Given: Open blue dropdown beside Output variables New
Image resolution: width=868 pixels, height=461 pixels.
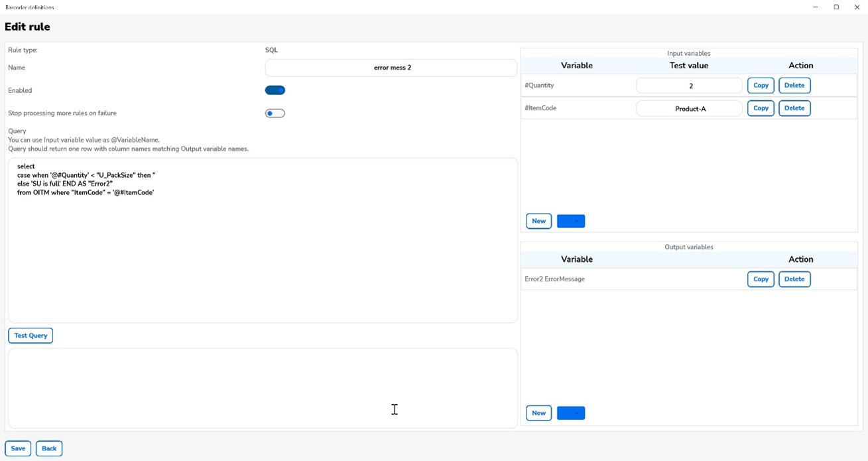Looking at the screenshot, I should pyautogui.click(x=571, y=413).
